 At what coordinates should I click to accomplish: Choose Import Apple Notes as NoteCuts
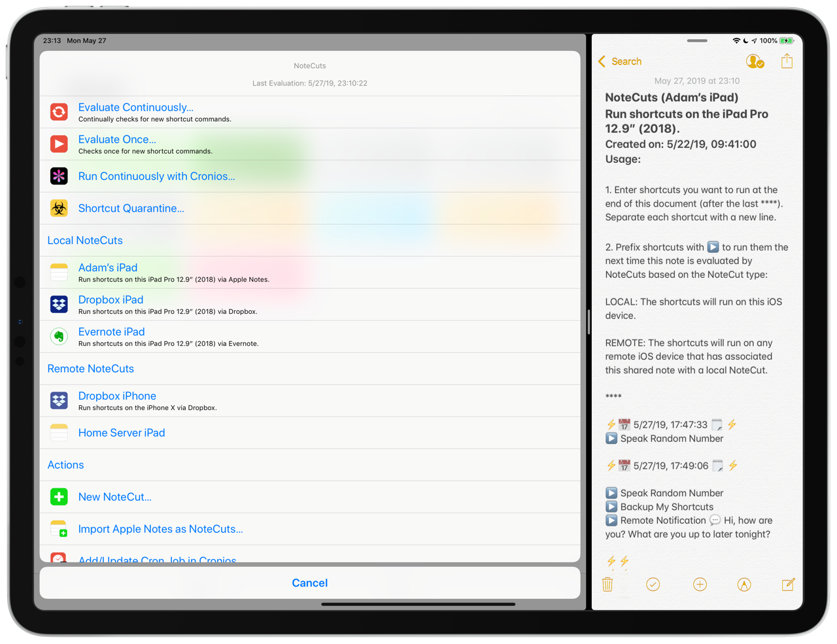click(310, 529)
